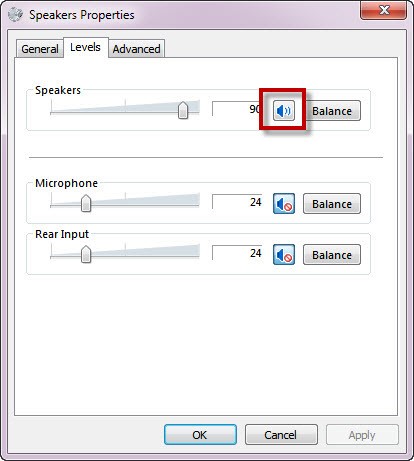Mute the Speakers using the speaker icon
414x461 pixels.
tap(284, 110)
